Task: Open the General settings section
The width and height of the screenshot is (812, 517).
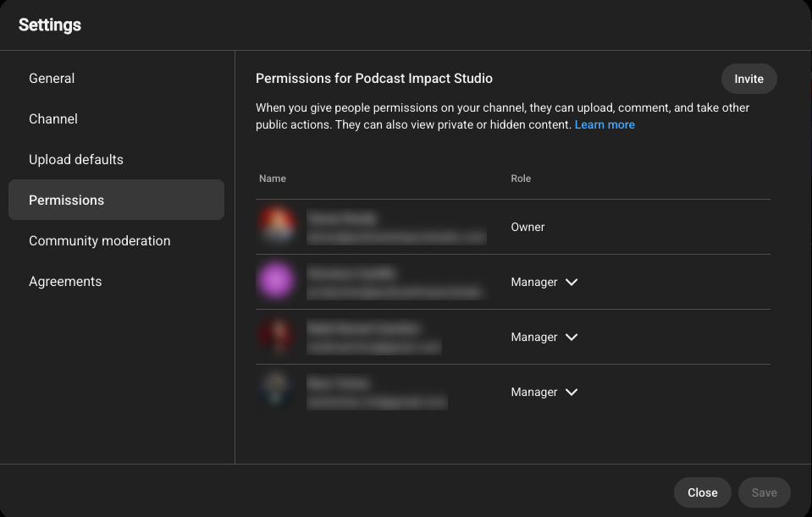Action: coord(116,78)
